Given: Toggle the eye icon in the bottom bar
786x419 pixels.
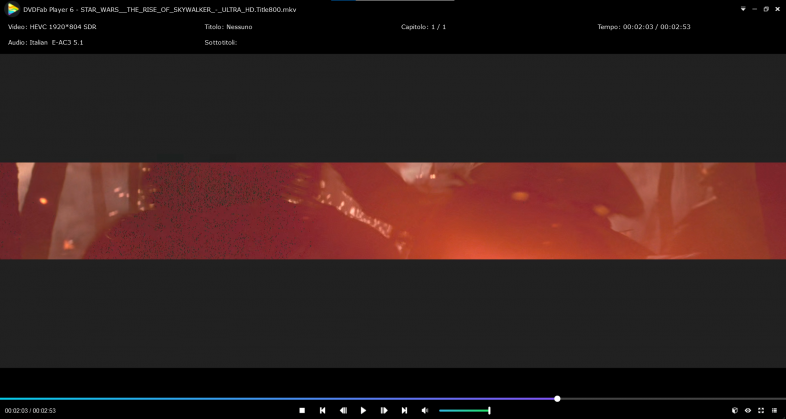Looking at the screenshot, I should click(x=748, y=410).
